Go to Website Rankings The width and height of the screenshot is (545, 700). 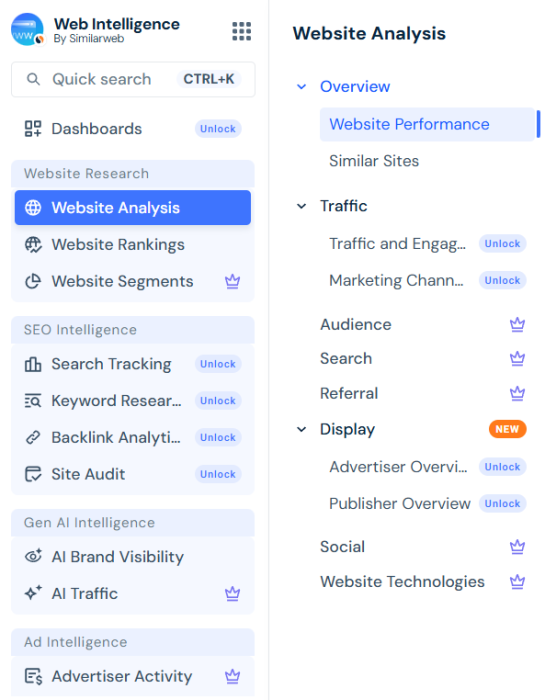coord(133,245)
